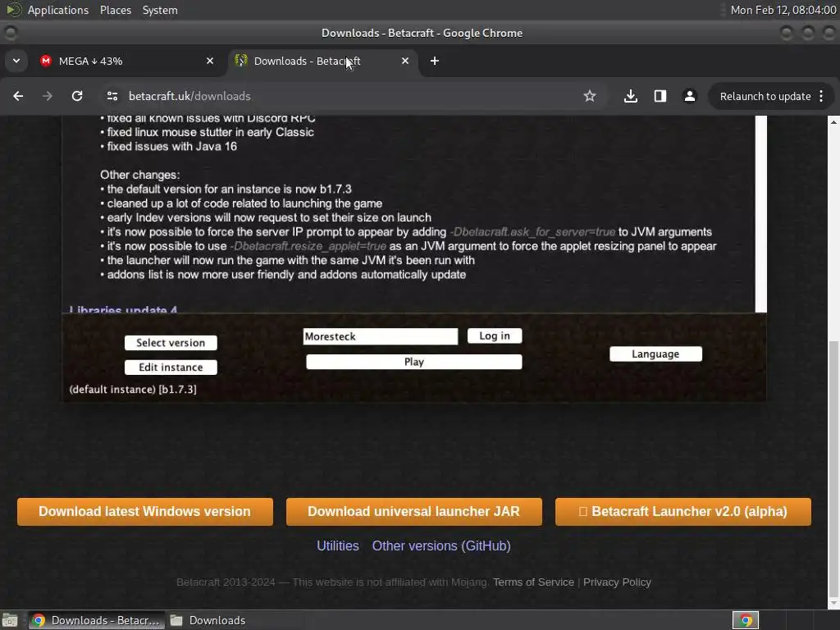
Task: Click the Log in button
Action: 495,336
